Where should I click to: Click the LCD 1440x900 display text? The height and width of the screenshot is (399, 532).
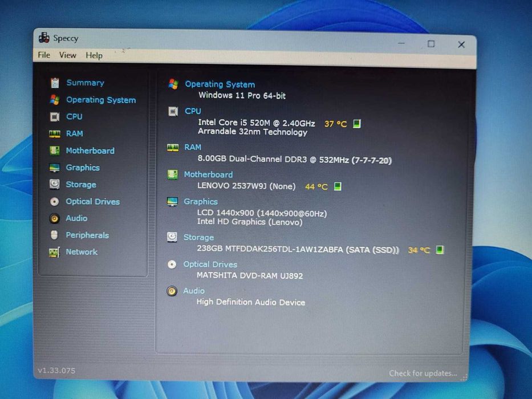262,213
